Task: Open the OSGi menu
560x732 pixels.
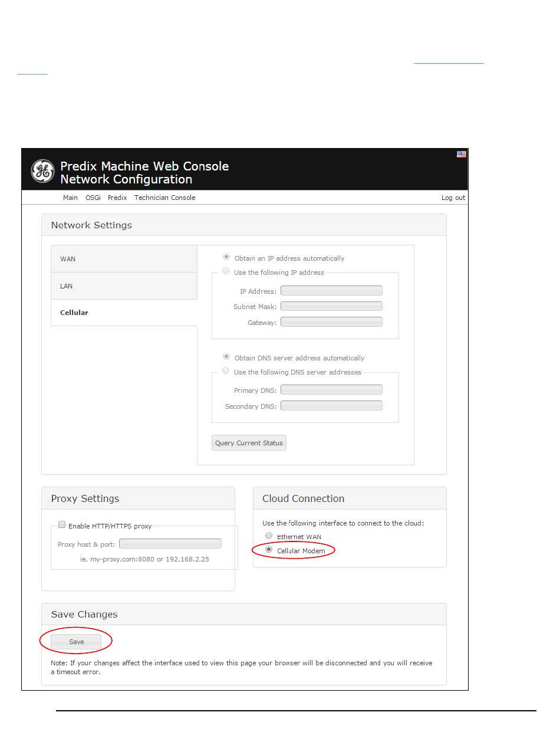Action: [93, 198]
